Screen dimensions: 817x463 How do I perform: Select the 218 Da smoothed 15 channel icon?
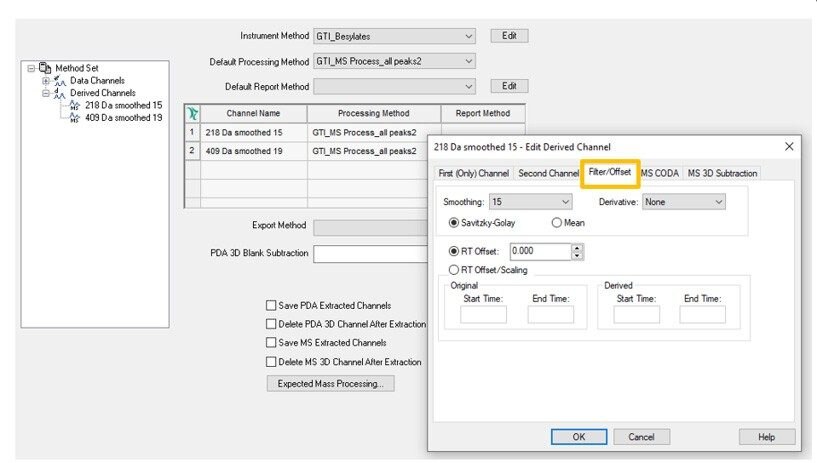75,106
